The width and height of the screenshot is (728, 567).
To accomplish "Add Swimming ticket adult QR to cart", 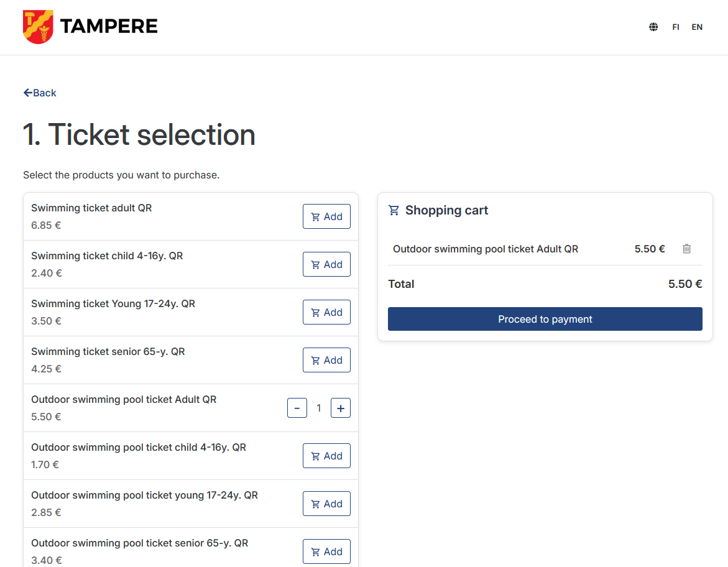I will click(326, 216).
